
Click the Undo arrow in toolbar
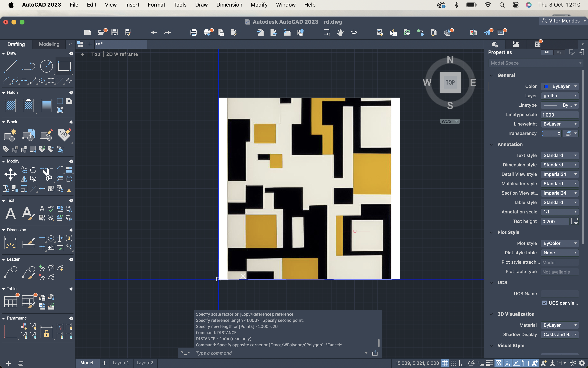(x=154, y=32)
